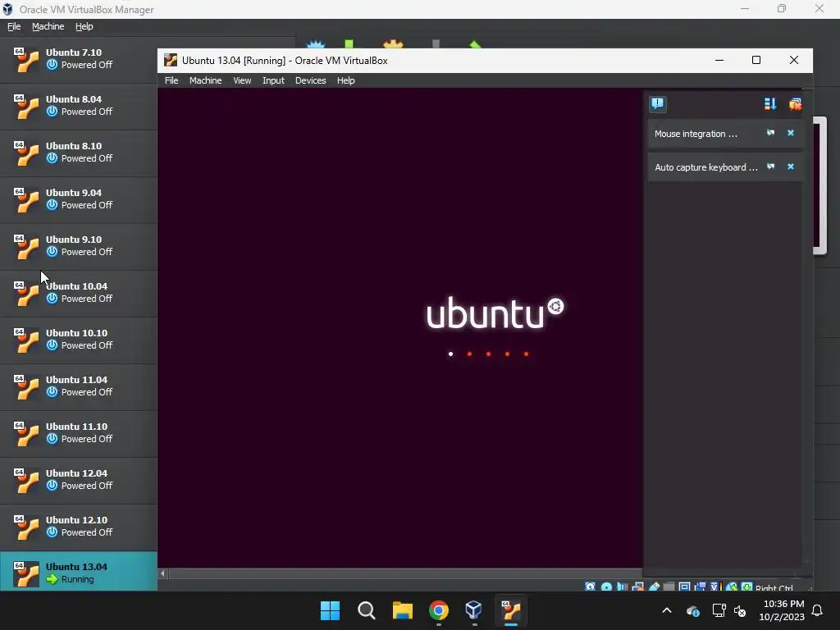
Task: Open File menu in VirtualBox Manager
Action: 14,26
